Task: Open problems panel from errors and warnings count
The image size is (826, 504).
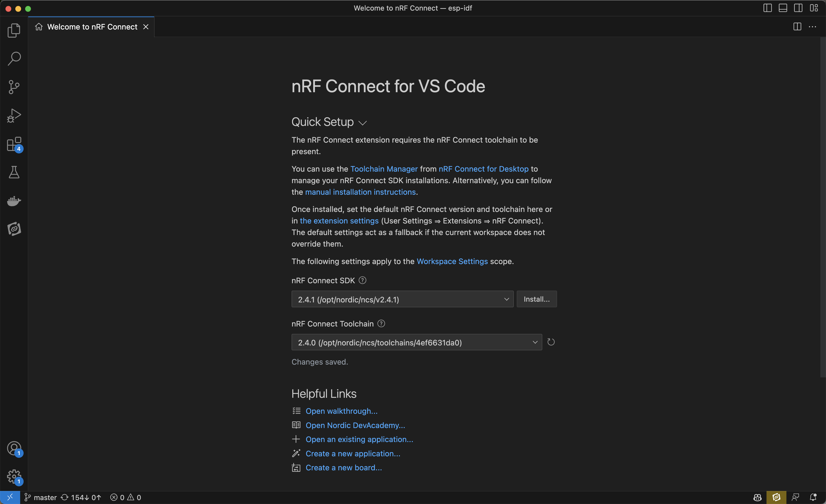Action: (126, 497)
